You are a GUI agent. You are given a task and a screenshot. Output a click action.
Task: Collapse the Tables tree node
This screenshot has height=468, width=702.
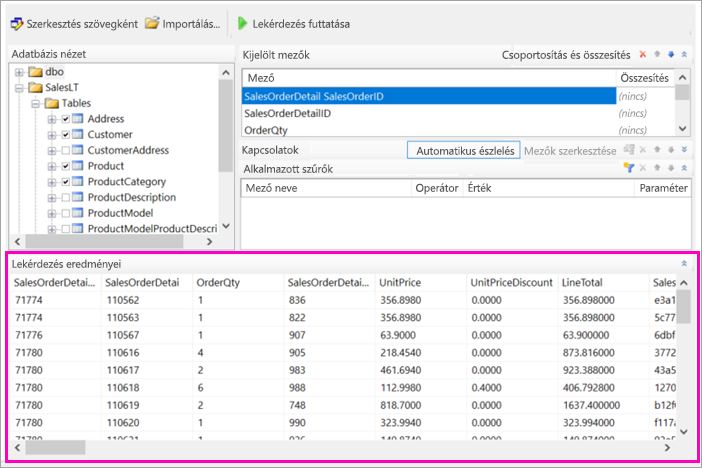(x=35, y=104)
